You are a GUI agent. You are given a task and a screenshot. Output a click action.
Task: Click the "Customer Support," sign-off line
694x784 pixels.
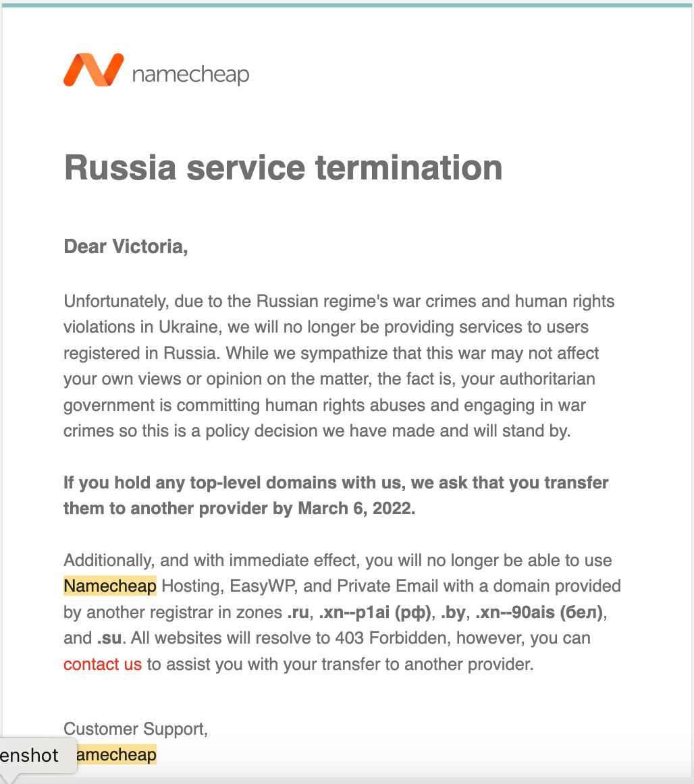[136, 729]
